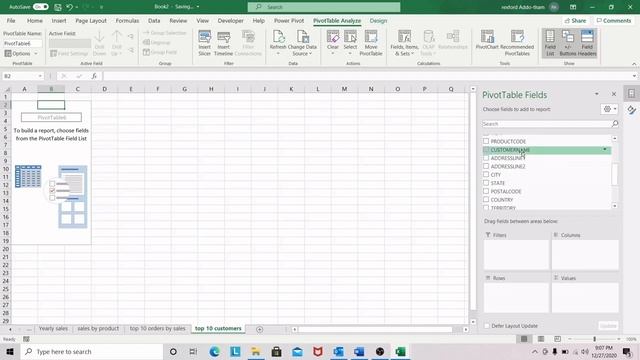Switch to sales by product sheet
Image resolution: width=640 pixels, height=360 pixels.
click(x=98, y=329)
